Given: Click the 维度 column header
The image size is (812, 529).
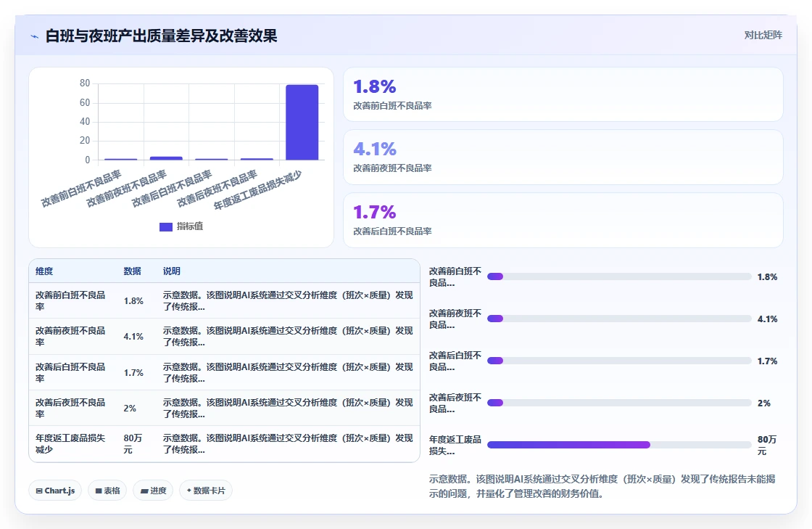Looking at the screenshot, I should (x=44, y=271).
